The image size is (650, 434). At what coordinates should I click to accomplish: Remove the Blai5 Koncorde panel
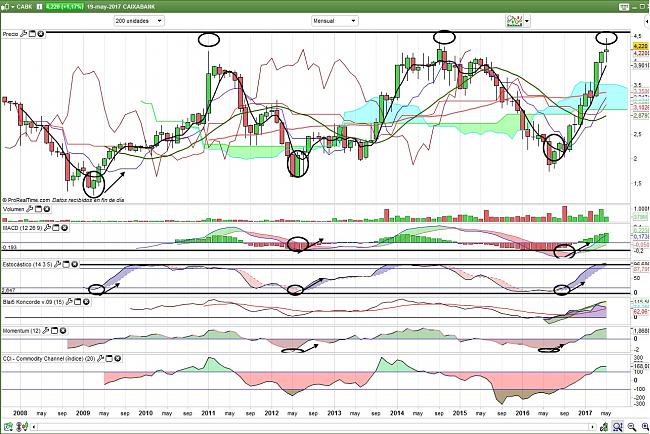pyautogui.click(x=86, y=302)
